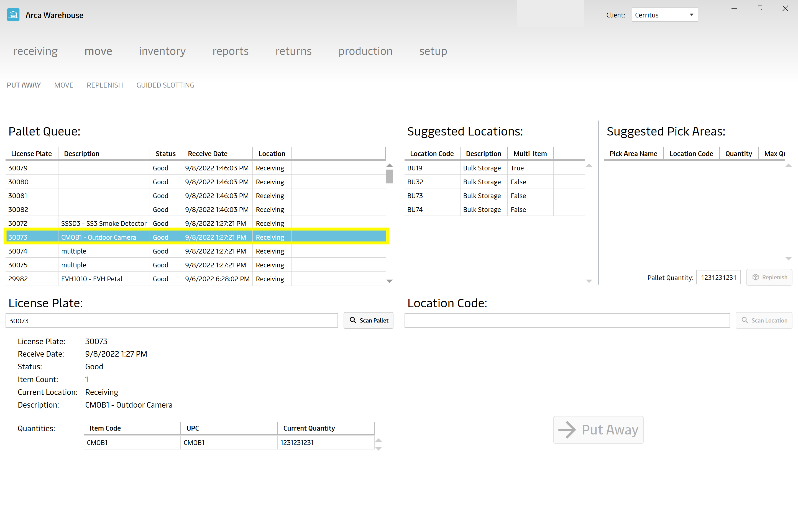798x532 pixels.
Task: Open the reports menu
Action: coord(230,51)
